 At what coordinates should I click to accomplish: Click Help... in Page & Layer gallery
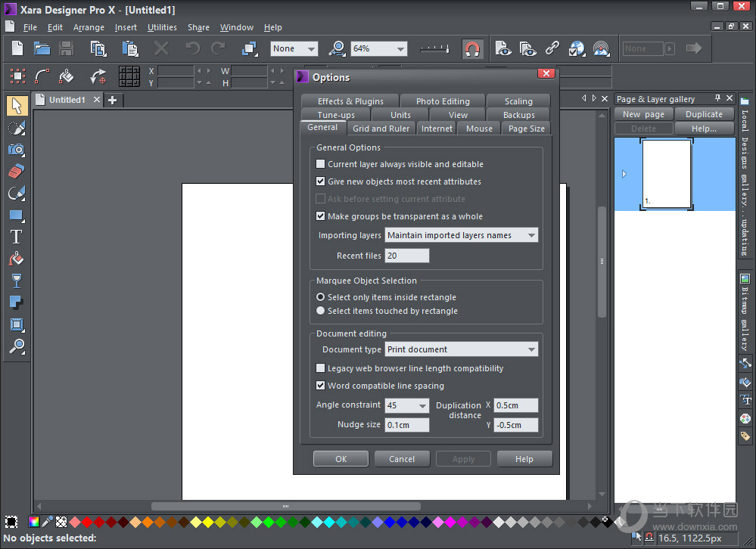click(704, 129)
